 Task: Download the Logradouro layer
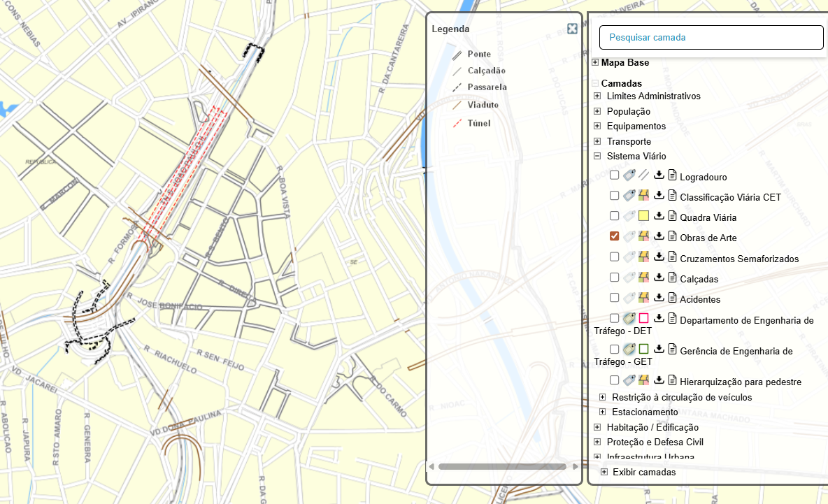(659, 175)
